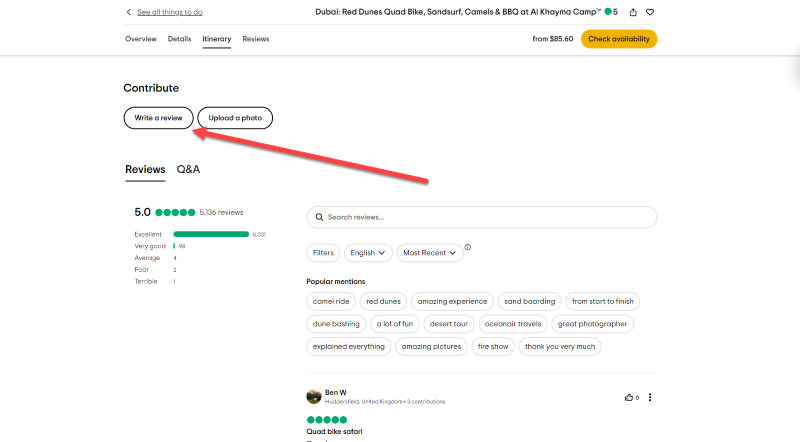The width and height of the screenshot is (800, 442).
Task: Click Ben W's profile avatar
Action: point(314,397)
